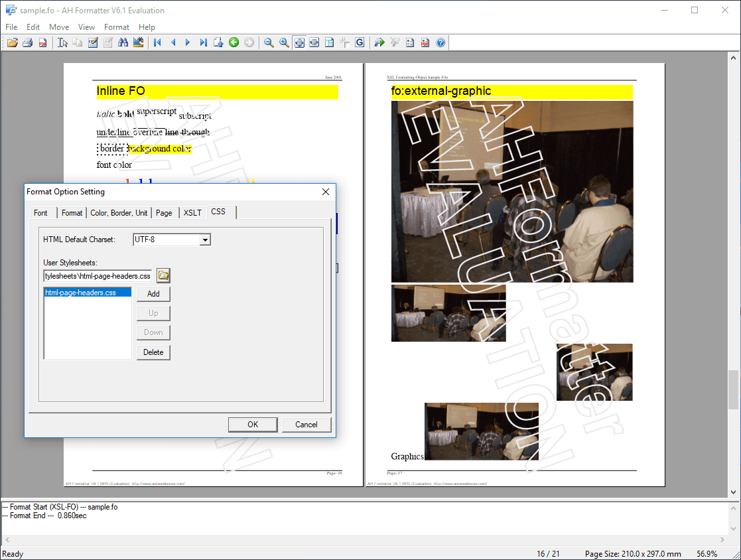
Task: Click the 16 / 21 page indicator
Action: point(548,553)
